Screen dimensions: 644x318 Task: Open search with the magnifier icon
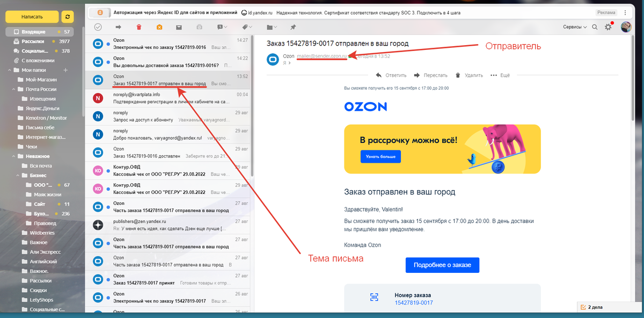coord(595,27)
